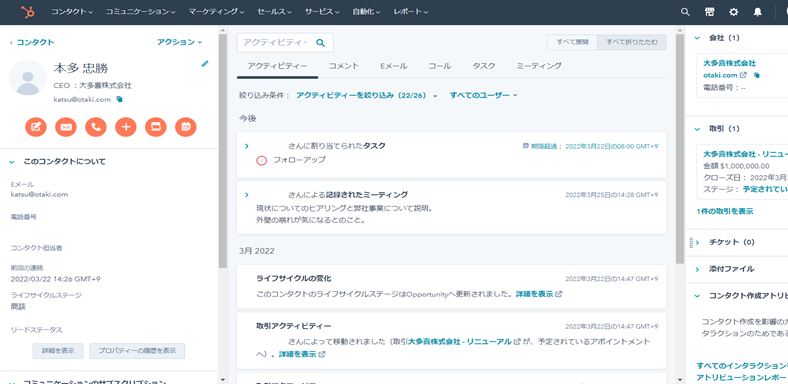Switch to Eメール tab
This screenshot has width=788, height=384.
click(x=393, y=66)
